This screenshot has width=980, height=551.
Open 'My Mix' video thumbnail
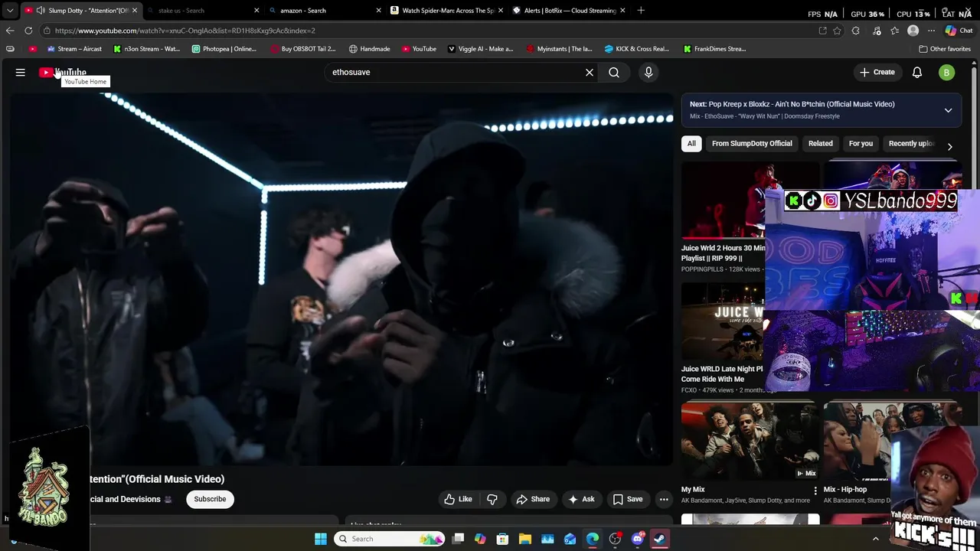750,442
